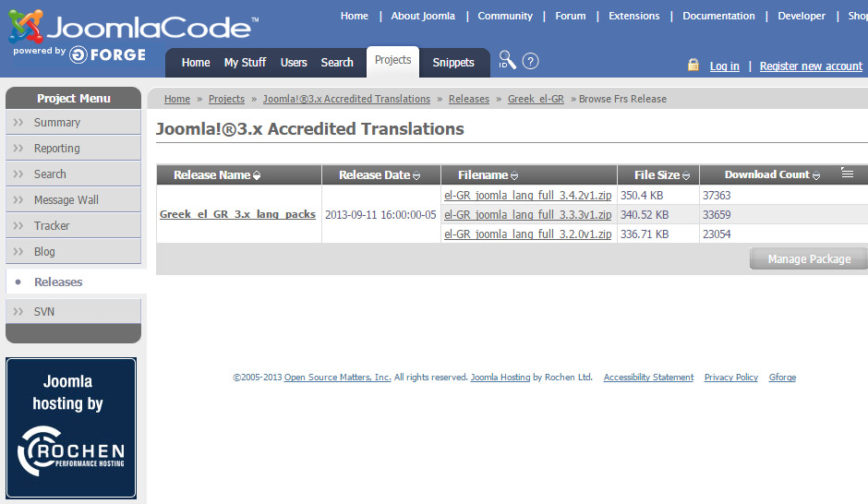Open Message Wall in Project Menu
This screenshot has width=868, height=504.
[x=73, y=199]
